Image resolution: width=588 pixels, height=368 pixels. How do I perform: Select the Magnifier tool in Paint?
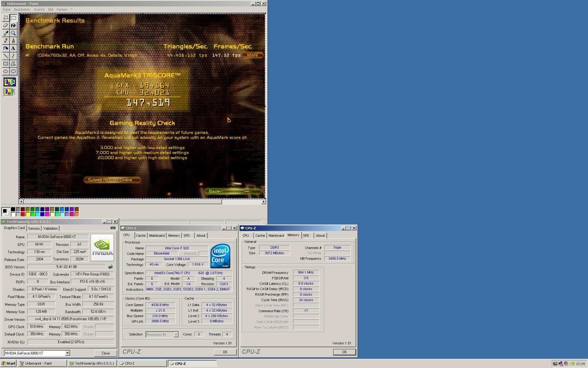[x=13, y=33]
